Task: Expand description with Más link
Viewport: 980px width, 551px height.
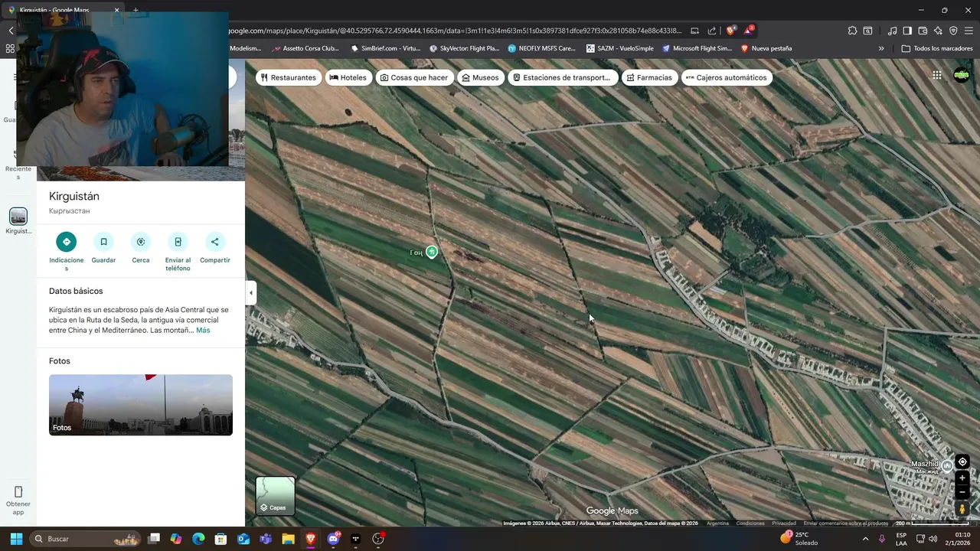Action: pos(203,330)
